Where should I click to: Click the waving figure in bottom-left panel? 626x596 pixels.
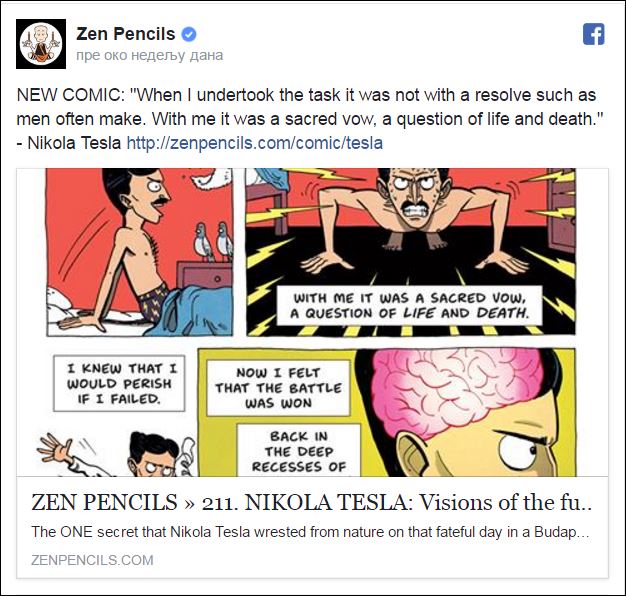click(x=116, y=454)
